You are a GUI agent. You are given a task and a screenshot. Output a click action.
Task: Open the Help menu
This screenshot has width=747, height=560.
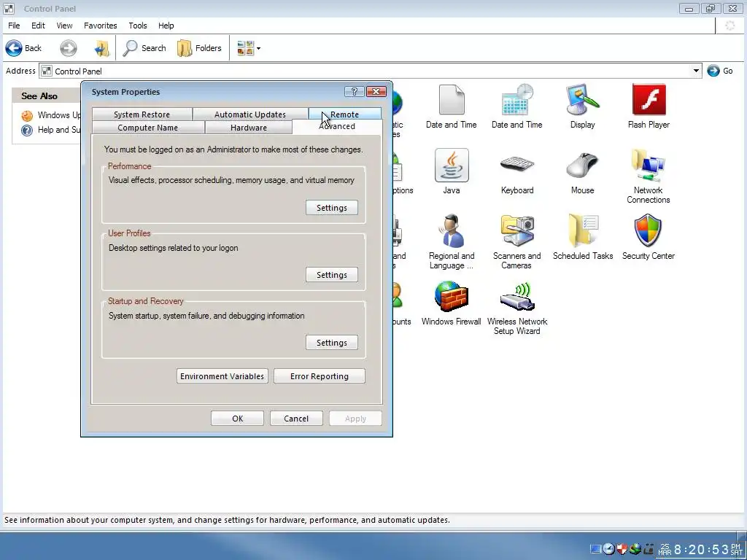[166, 26]
